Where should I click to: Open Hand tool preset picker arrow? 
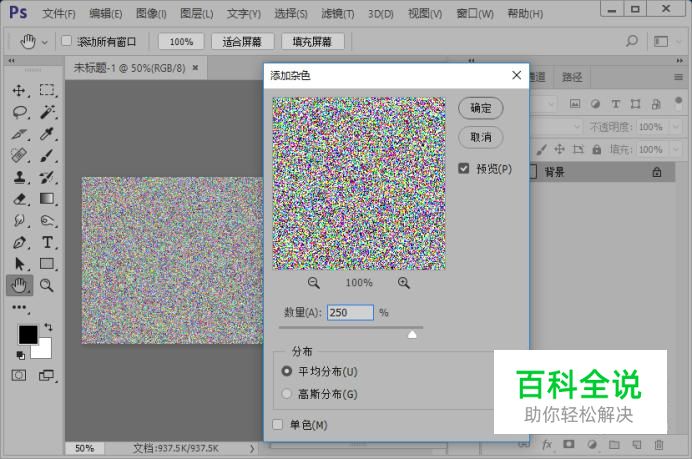coord(45,42)
